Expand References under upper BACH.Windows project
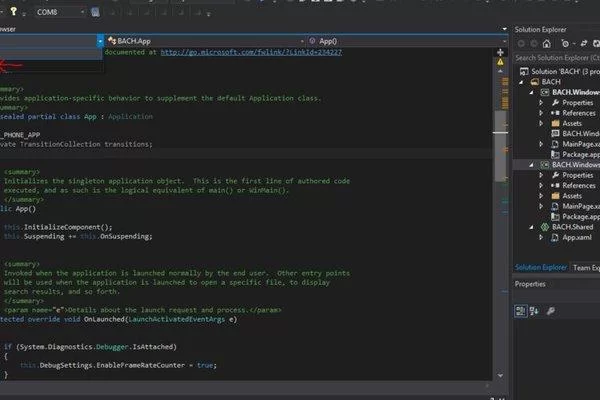600x400 pixels. (541, 113)
